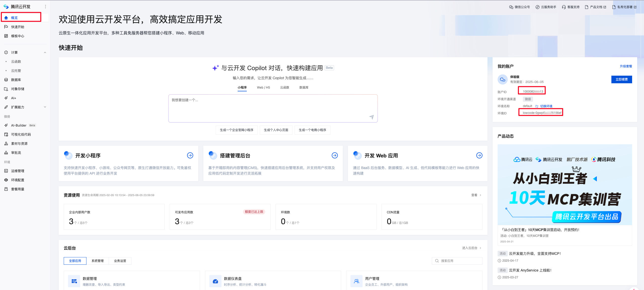
Task: Click the 概览 home icon
Action: 6,18
